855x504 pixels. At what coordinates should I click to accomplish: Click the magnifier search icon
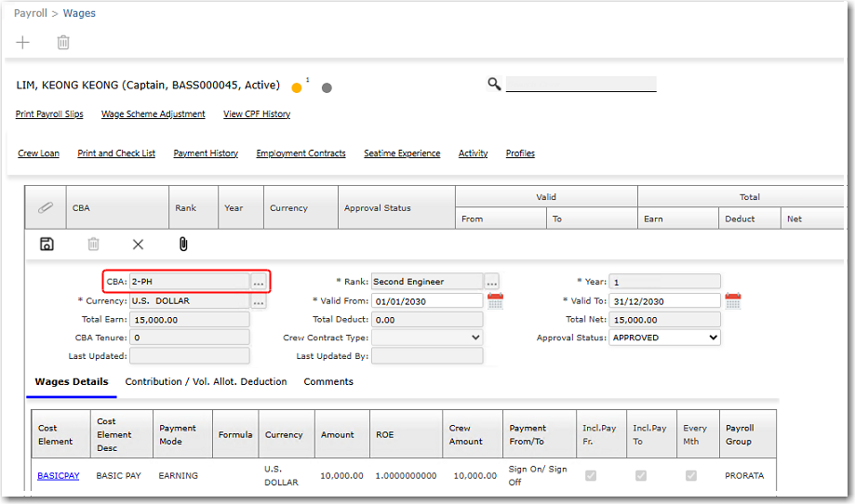pos(494,85)
